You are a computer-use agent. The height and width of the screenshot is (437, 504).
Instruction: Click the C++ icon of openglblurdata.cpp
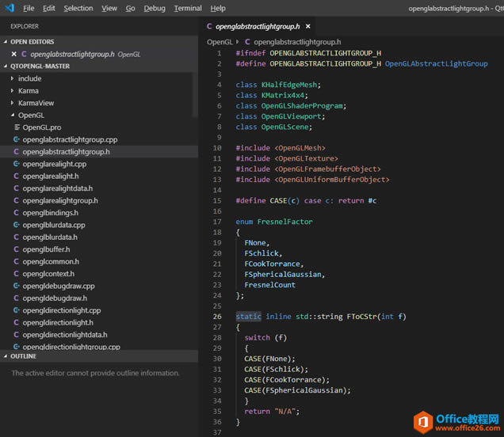point(17,225)
